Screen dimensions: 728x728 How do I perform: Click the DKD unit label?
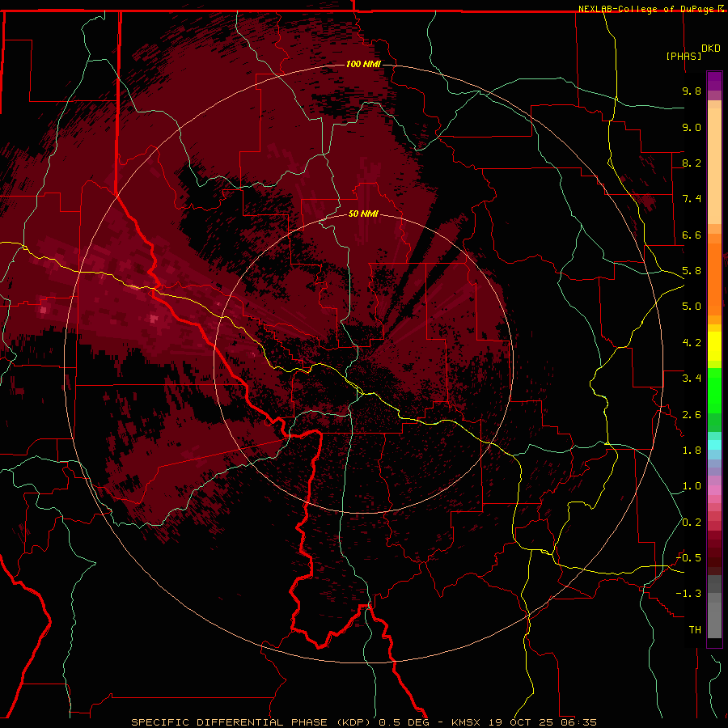pos(711,49)
